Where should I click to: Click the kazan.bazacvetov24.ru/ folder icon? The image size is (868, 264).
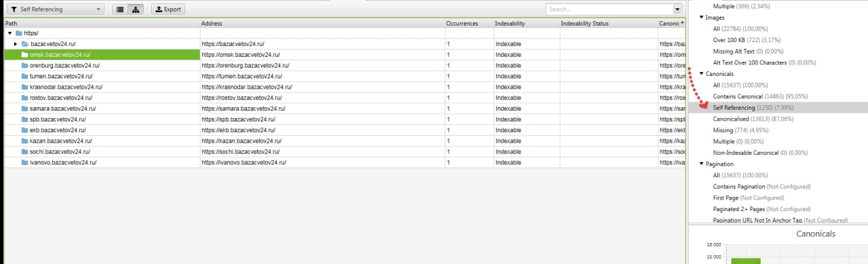(25, 141)
